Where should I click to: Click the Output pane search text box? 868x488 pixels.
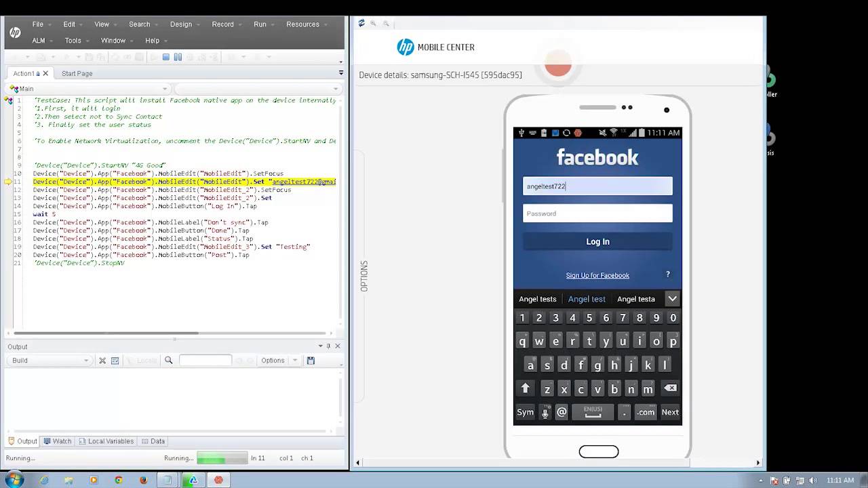tap(205, 361)
